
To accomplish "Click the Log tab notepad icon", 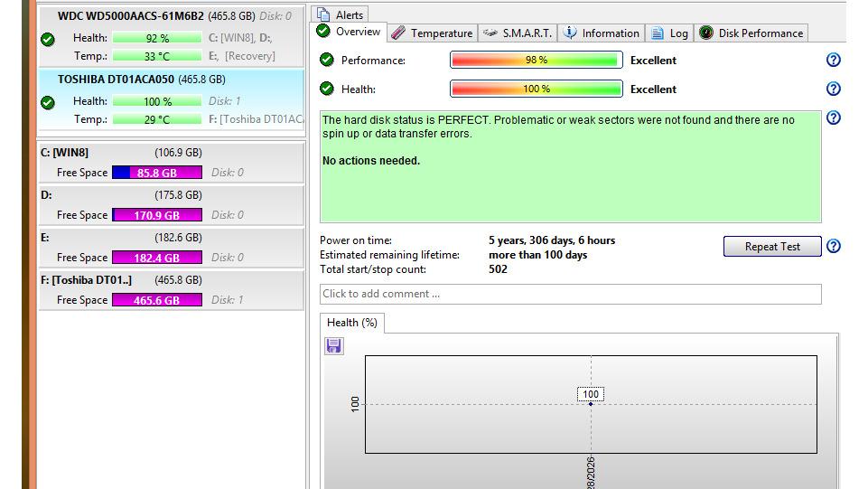I will click(657, 33).
